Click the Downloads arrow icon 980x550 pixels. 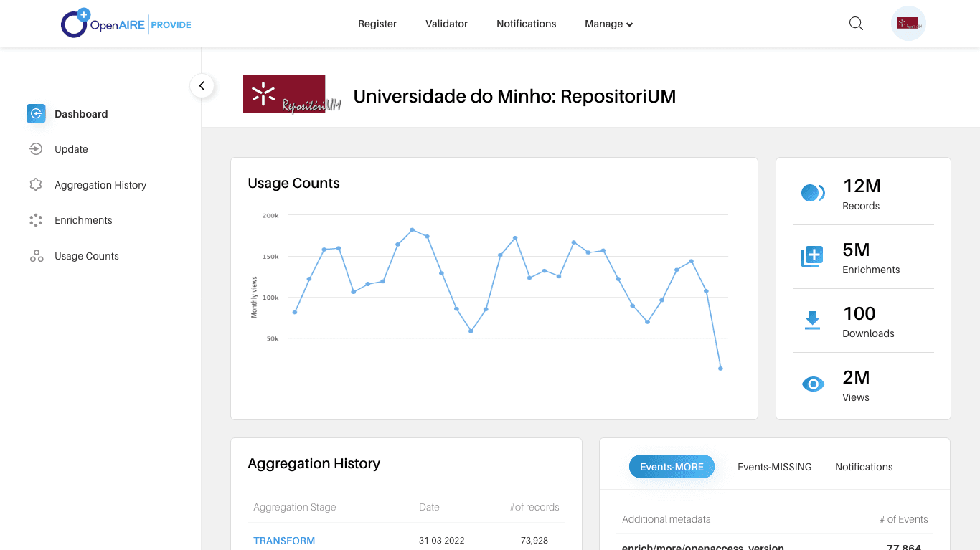(x=812, y=321)
